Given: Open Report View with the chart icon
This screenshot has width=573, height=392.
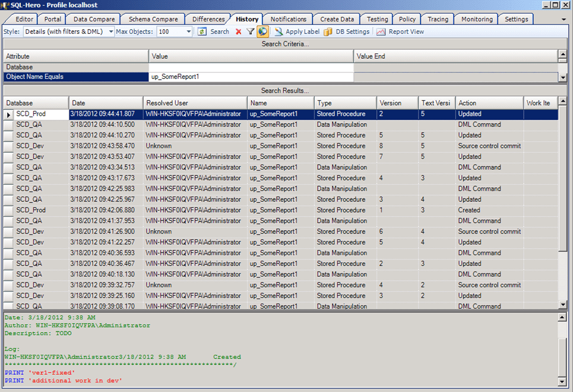Looking at the screenshot, I should (380, 31).
